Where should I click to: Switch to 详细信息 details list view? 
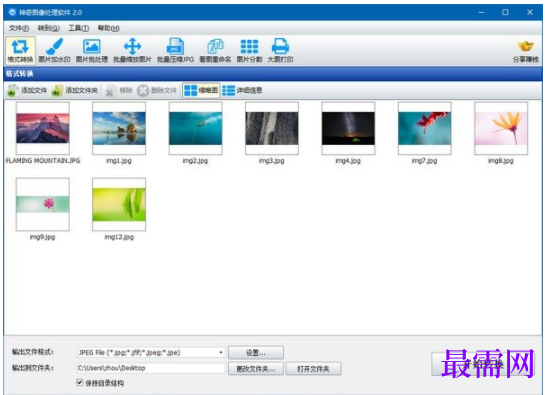point(242,91)
